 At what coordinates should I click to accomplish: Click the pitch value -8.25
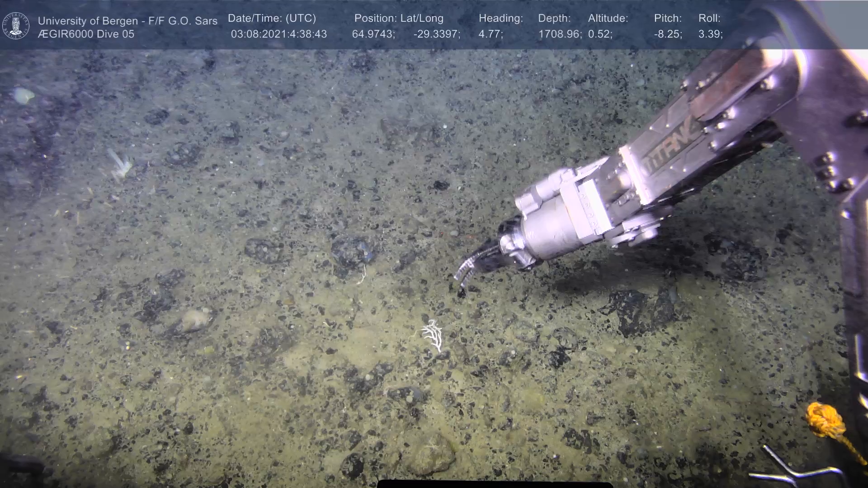[x=668, y=34]
